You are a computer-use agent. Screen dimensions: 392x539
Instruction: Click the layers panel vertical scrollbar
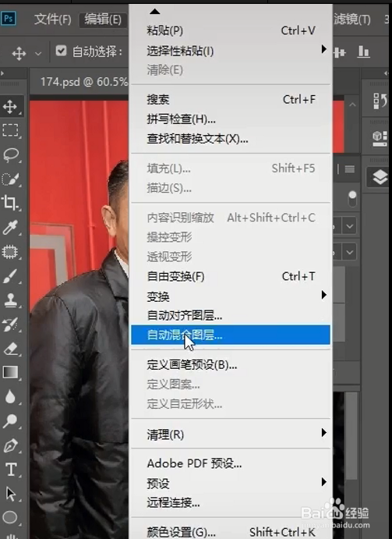coord(351,437)
